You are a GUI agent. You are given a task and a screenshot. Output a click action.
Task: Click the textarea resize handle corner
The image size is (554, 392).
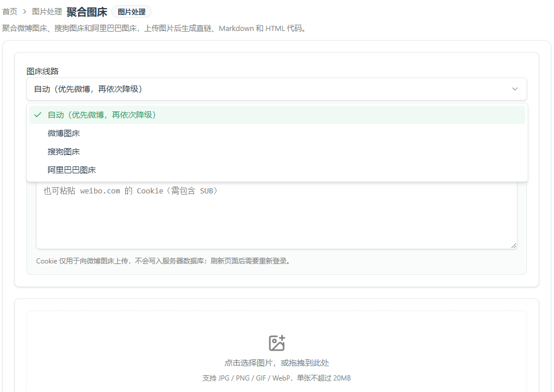(514, 246)
